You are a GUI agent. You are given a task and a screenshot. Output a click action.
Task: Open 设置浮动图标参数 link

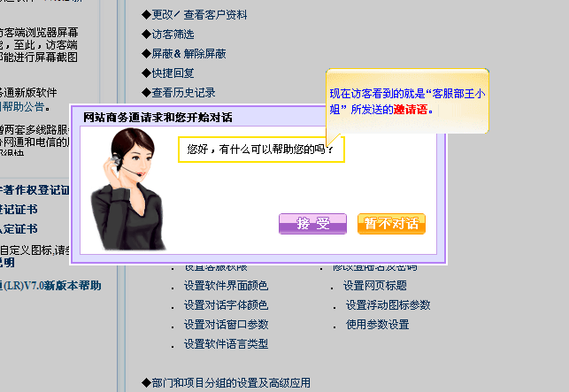pyautogui.click(x=388, y=305)
